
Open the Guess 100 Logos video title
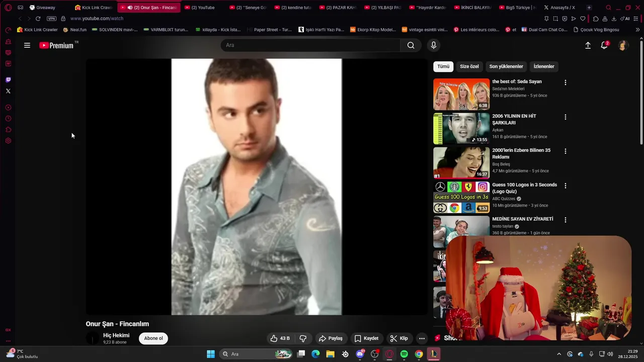pos(524,188)
